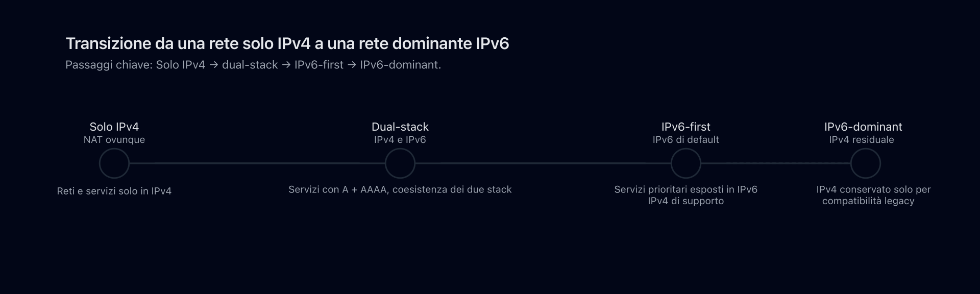Click the "NAT ovunque" subtitle text
This screenshot has height=294, width=980.
[x=114, y=140]
